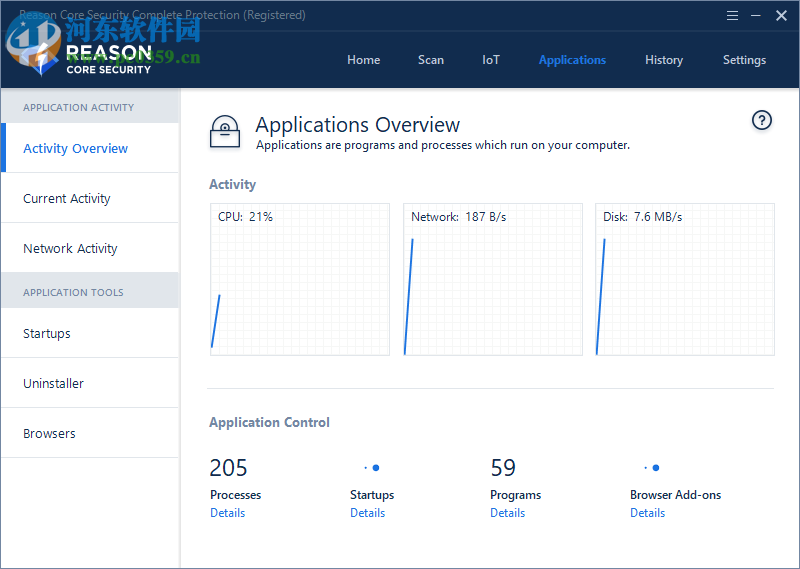Open the Settings tab
800x569 pixels.
coord(744,60)
